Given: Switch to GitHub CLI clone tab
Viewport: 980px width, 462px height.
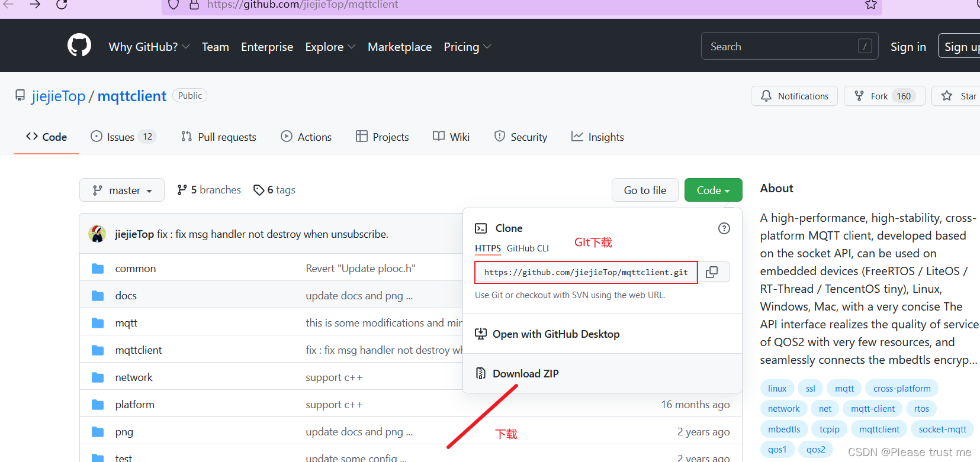Looking at the screenshot, I should point(528,248).
